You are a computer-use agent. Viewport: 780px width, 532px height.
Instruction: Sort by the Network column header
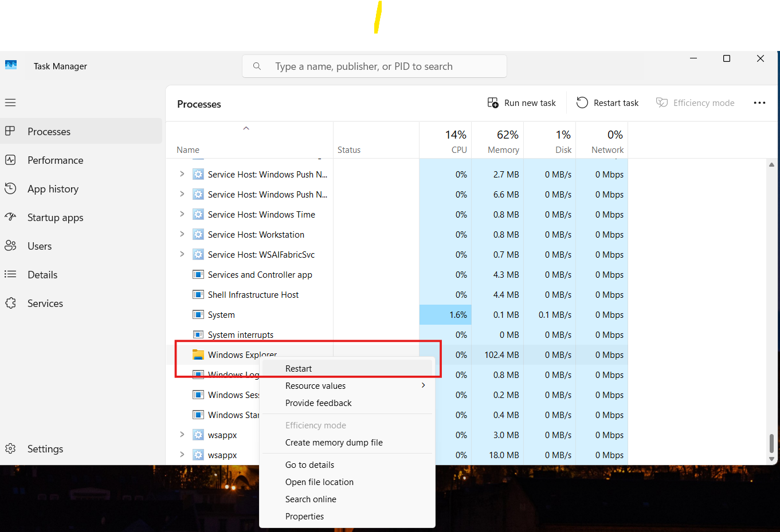pos(602,140)
